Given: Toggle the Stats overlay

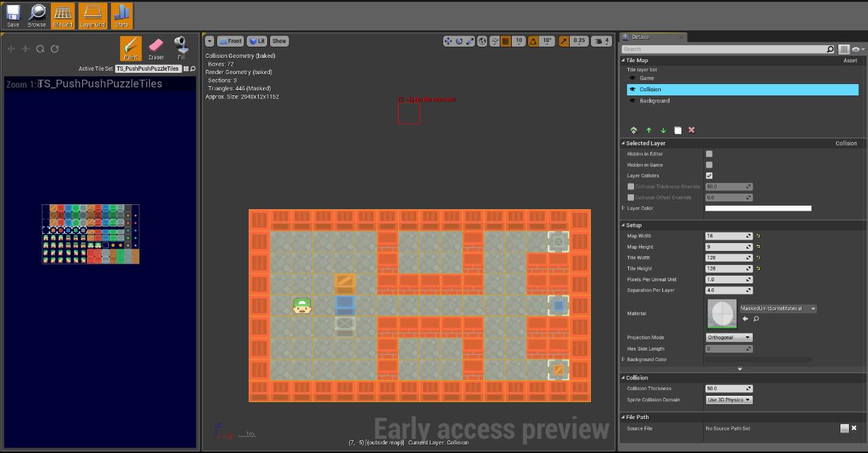Looking at the screenshot, I should click(122, 16).
